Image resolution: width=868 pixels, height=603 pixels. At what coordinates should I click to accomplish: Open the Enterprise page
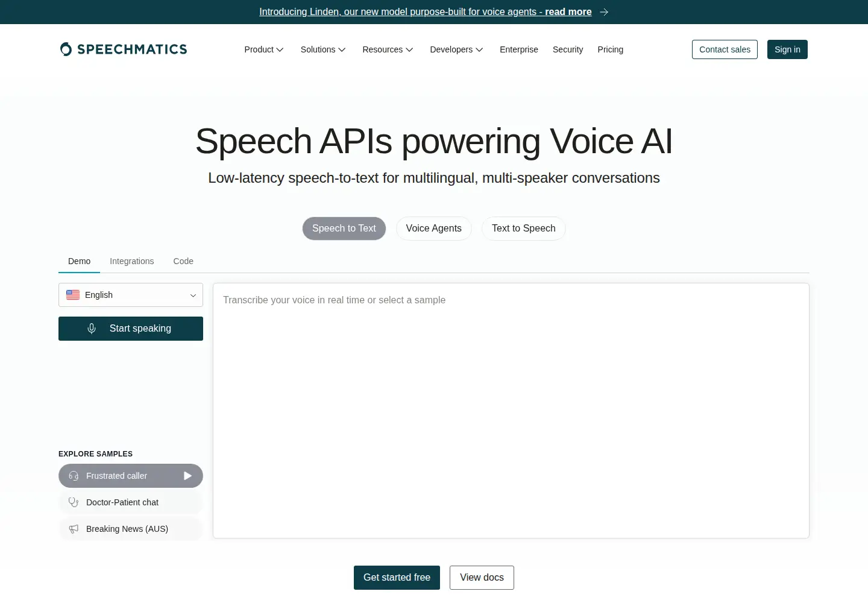pyautogui.click(x=519, y=49)
